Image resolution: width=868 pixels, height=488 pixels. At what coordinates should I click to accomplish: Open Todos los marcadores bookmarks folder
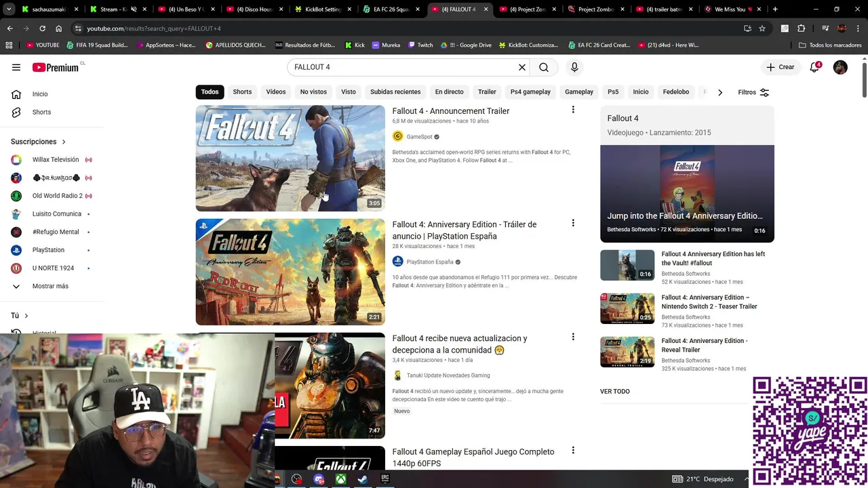point(830,45)
